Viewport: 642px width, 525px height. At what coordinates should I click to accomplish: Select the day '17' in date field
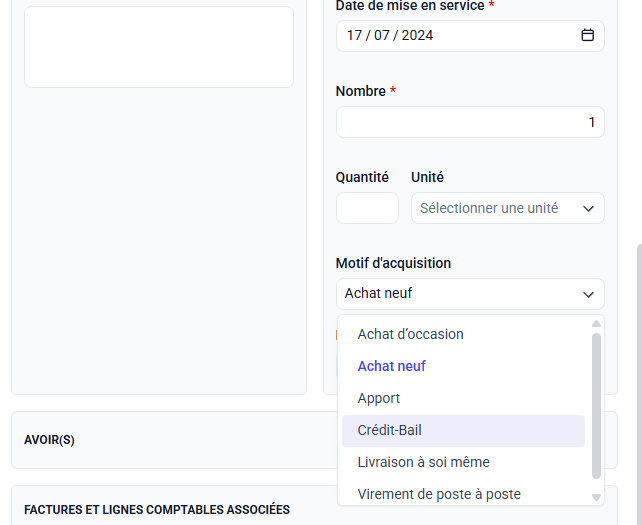tap(354, 35)
